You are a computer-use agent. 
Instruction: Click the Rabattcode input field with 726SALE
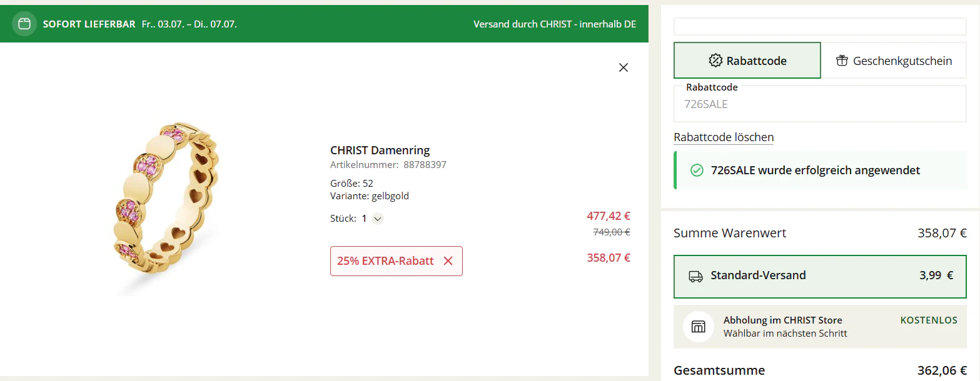820,104
